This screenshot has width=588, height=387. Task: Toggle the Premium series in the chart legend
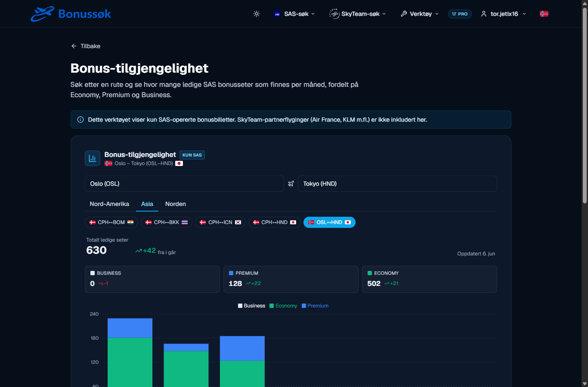(x=315, y=306)
